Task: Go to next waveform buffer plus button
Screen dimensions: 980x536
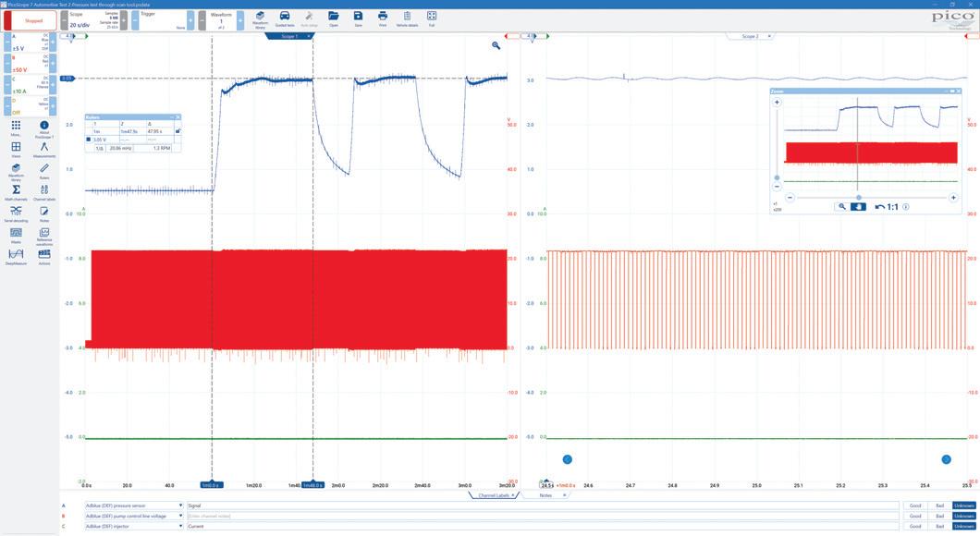Action: pyautogui.click(x=240, y=20)
